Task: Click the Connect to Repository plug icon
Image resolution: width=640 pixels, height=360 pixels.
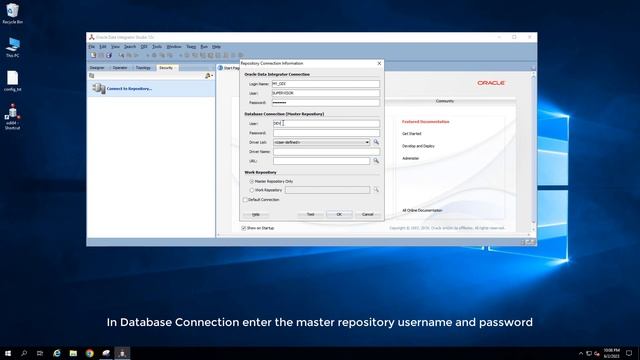Action: tap(99, 88)
